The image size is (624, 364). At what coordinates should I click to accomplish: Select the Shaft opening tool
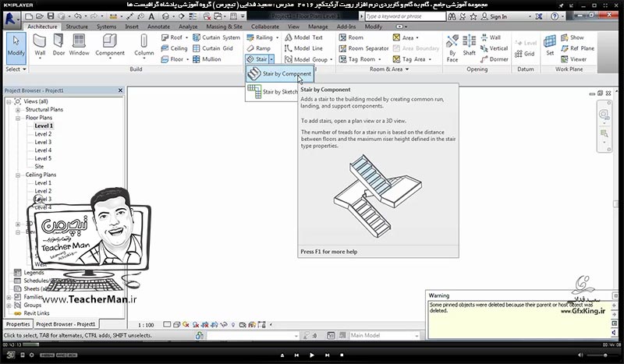(x=470, y=45)
